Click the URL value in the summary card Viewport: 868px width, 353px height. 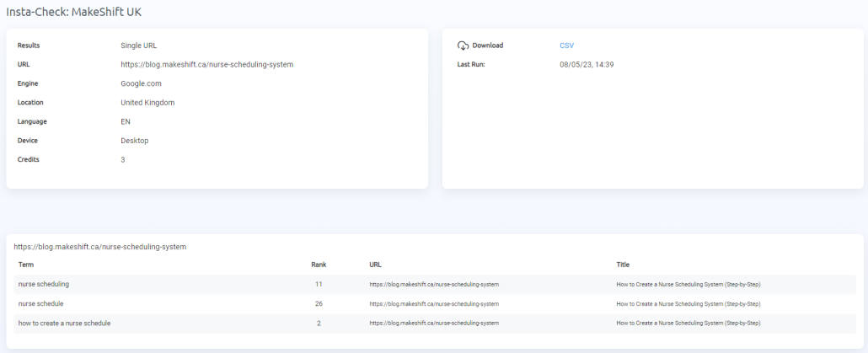[207, 65]
